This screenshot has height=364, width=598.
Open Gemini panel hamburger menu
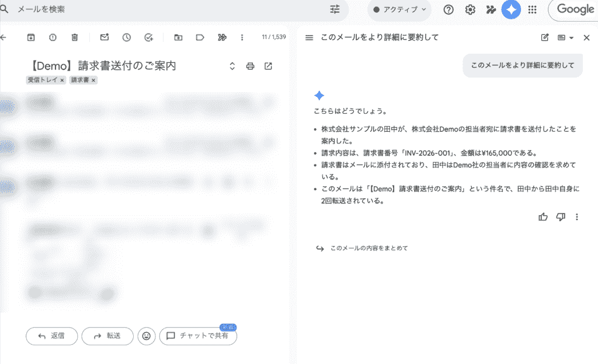tap(310, 37)
